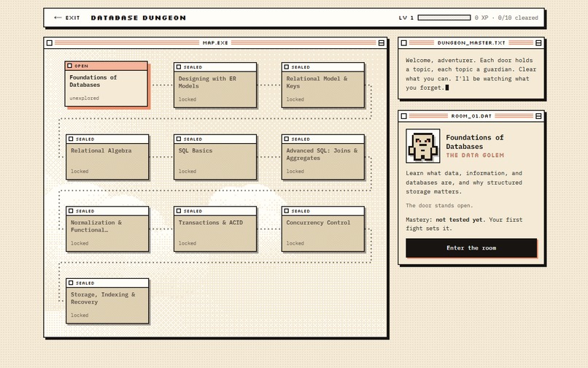Open the Foundations of Databases room card
This screenshot has height=368, width=588.
tap(107, 84)
